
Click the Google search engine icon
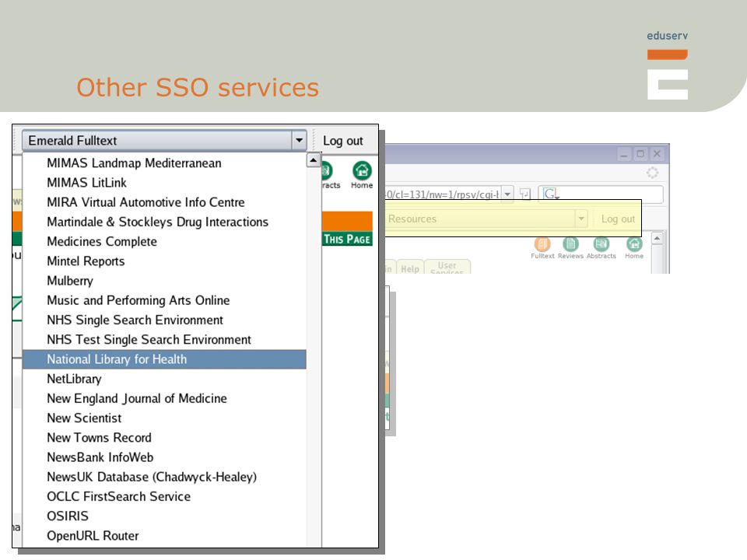pyautogui.click(x=551, y=194)
